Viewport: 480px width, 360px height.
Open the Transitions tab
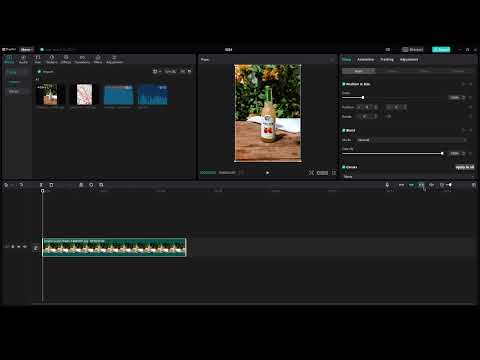[x=82, y=59]
